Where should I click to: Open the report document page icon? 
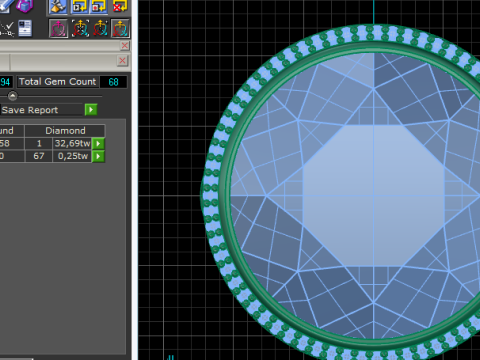25,28
